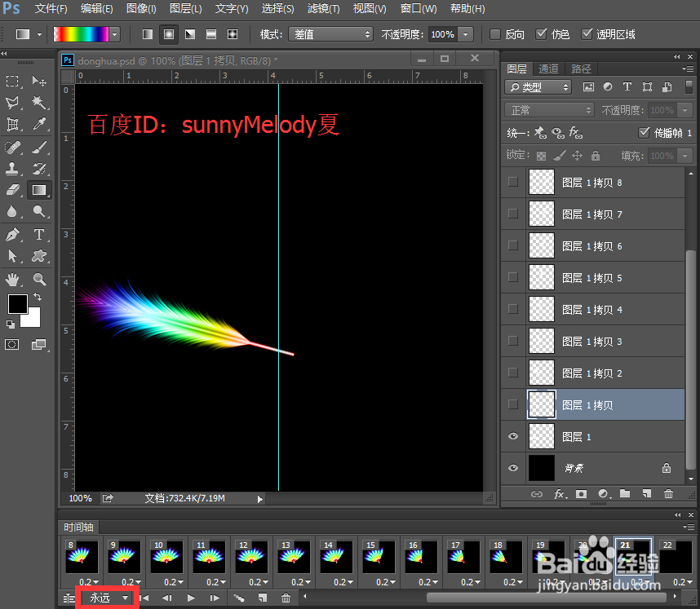700x609 pixels.
Task: Enable the 反向 reverse checkbox
Action: [495, 34]
